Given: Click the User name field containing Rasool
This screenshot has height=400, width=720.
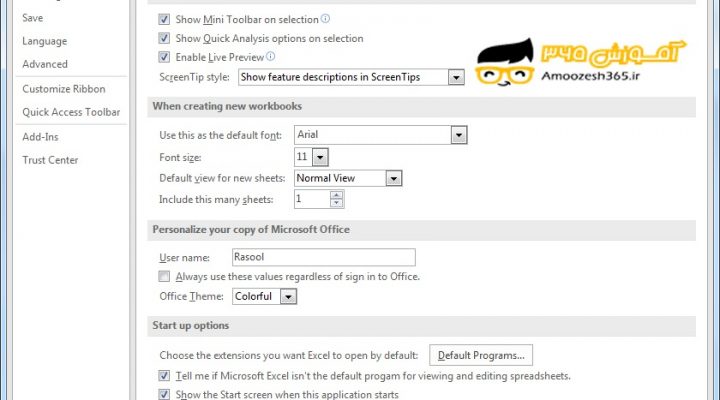Looking at the screenshot, I should pos(324,257).
